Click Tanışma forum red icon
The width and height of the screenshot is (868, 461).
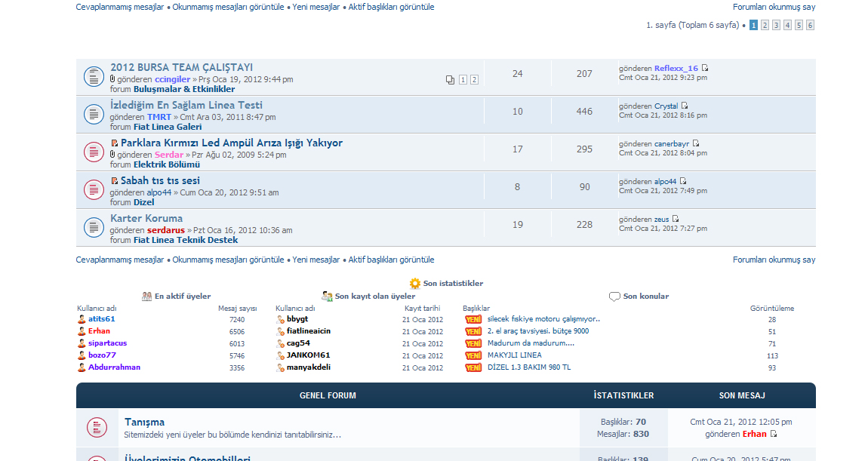tap(97, 427)
